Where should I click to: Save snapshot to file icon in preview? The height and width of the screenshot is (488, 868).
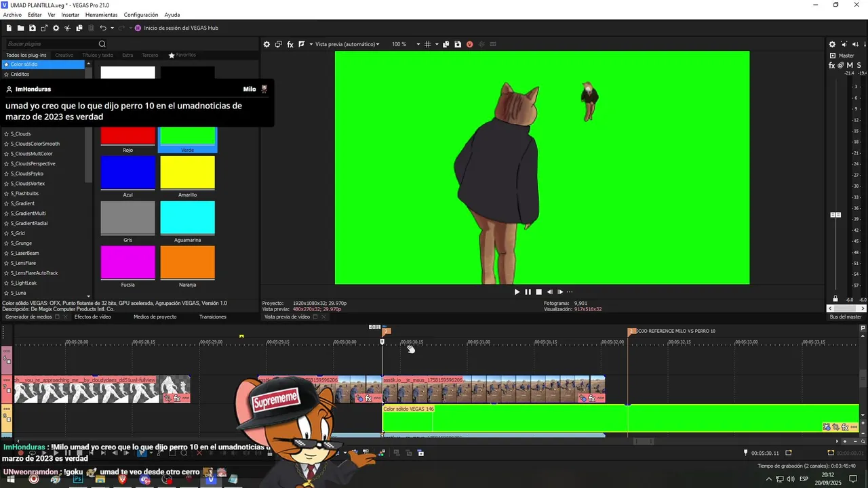[x=458, y=44]
